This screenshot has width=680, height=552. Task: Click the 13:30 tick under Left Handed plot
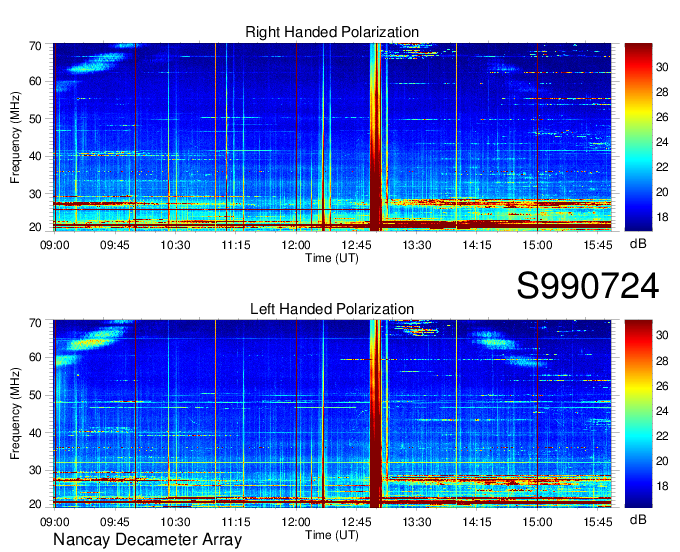(417, 522)
